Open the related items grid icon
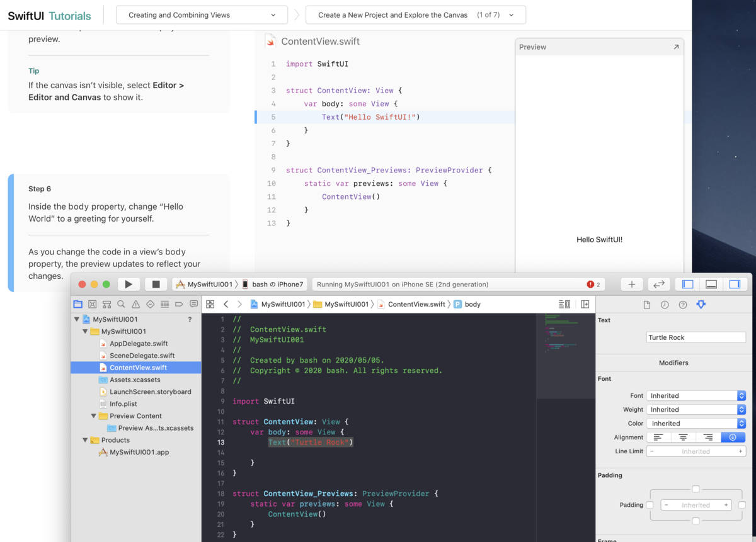The image size is (756, 542). (210, 304)
